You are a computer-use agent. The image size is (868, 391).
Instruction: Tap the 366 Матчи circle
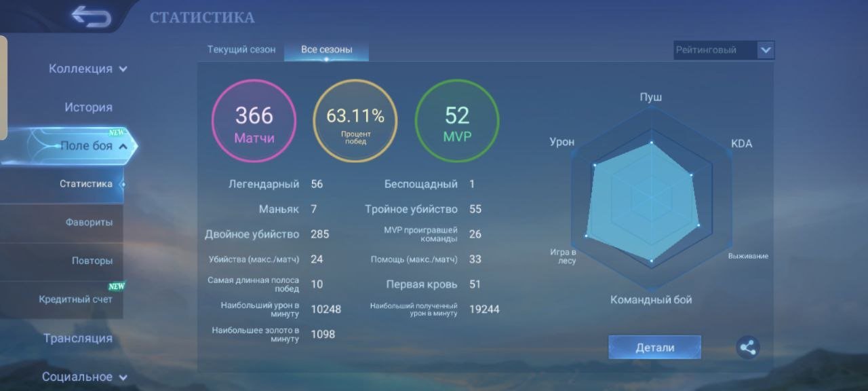pos(254,122)
